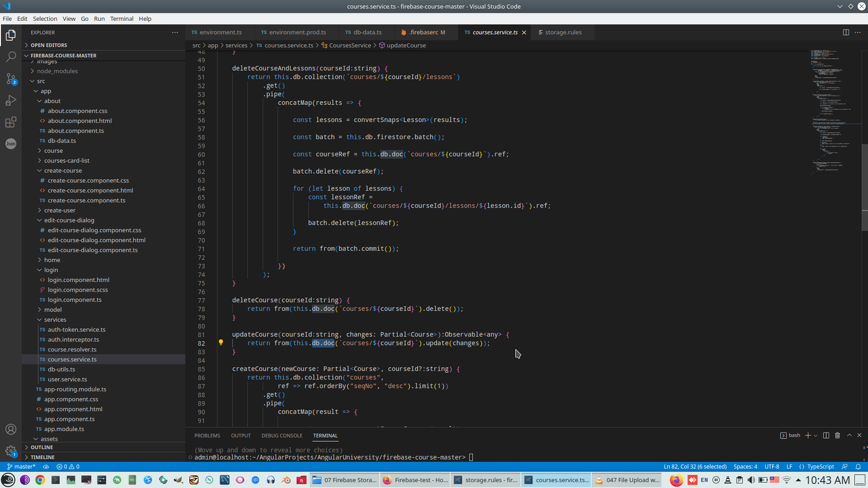868x488 pixels.
Task: Open the Manage gear icon
Action: click(x=11, y=450)
